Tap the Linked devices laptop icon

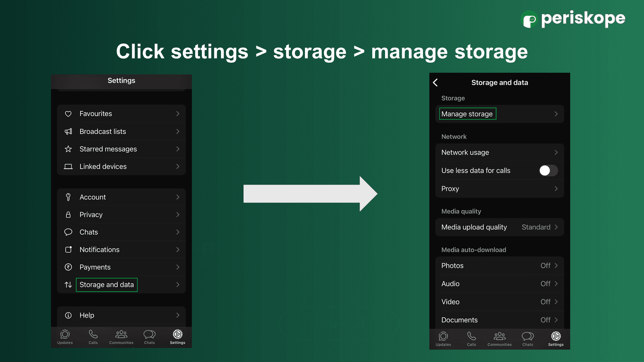(x=68, y=167)
